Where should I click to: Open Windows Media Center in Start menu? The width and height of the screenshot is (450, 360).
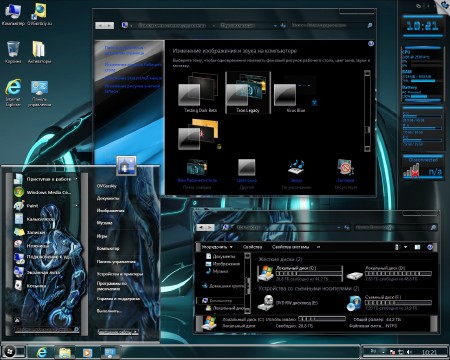(48, 192)
